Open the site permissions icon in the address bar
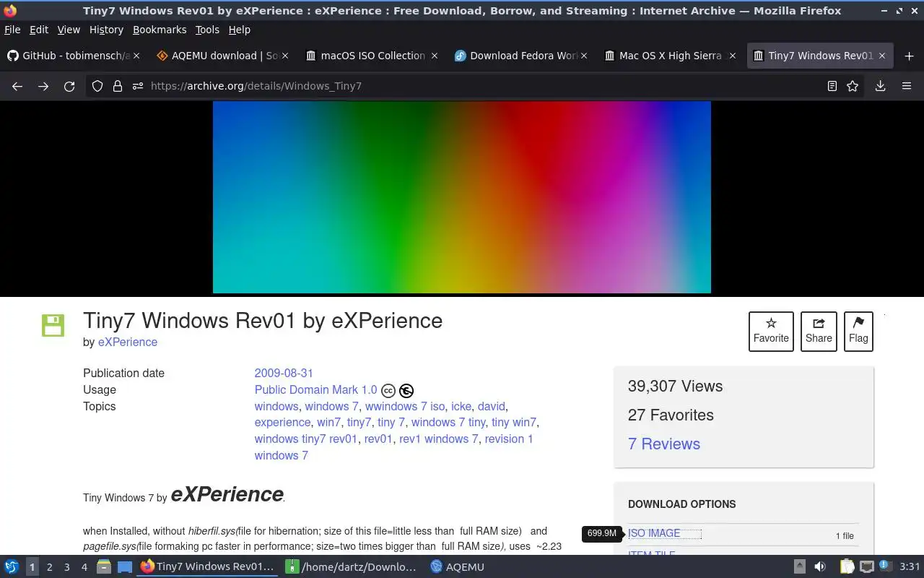This screenshot has height=578, width=924. click(x=138, y=86)
